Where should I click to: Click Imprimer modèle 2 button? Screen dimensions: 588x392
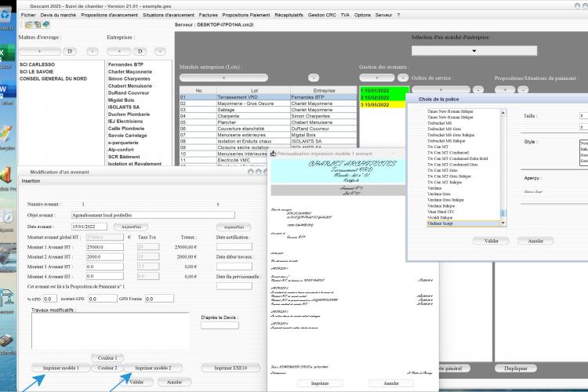tap(153, 368)
